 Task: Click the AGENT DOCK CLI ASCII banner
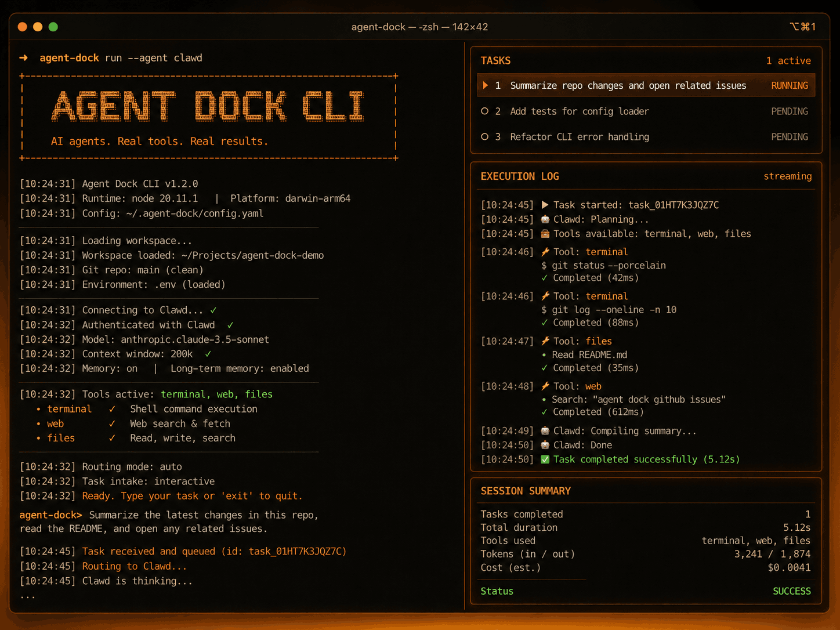click(208, 106)
